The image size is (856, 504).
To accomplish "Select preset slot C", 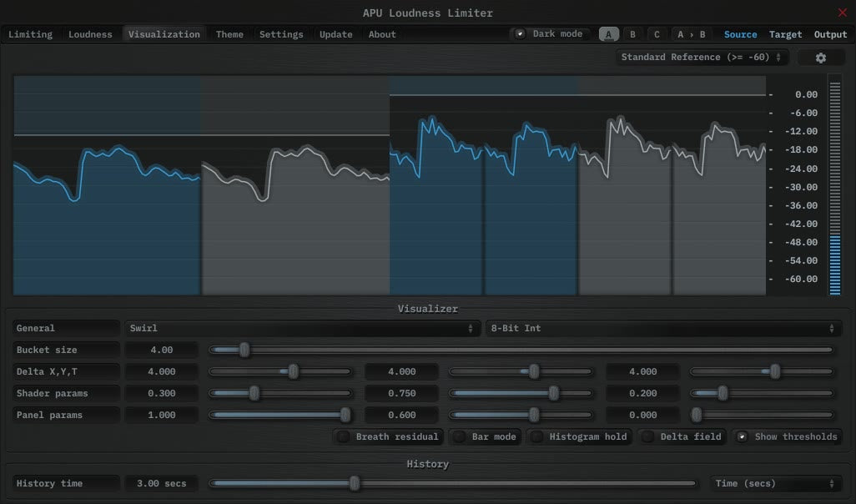I will [x=657, y=34].
